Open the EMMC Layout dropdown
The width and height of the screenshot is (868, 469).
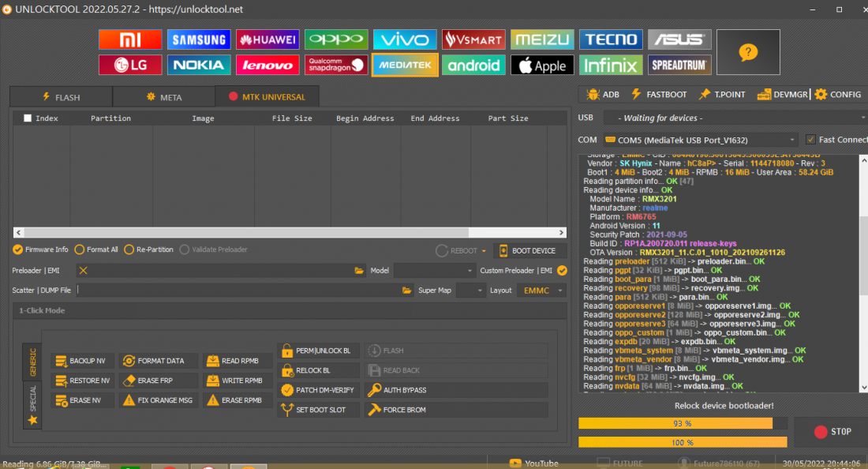point(541,290)
